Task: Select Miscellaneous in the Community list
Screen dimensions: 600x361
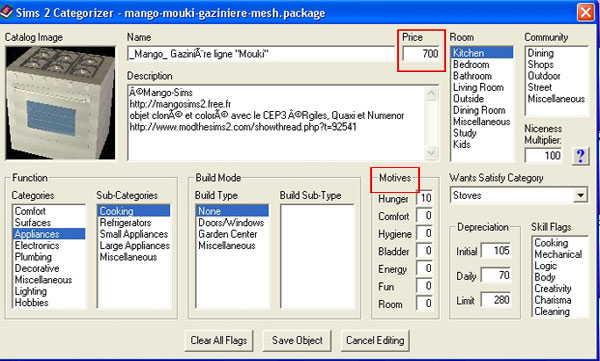Action: pyautogui.click(x=557, y=99)
